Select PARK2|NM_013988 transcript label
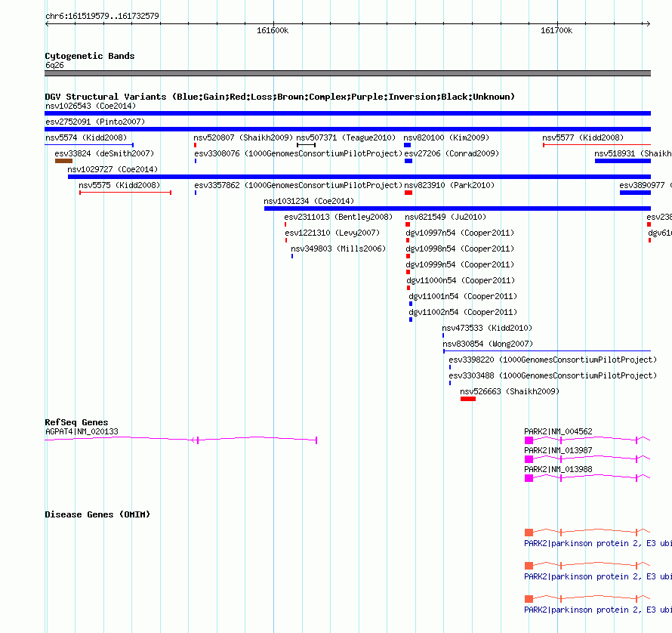Viewport: 672px width, 633px height. click(x=559, y=469)
